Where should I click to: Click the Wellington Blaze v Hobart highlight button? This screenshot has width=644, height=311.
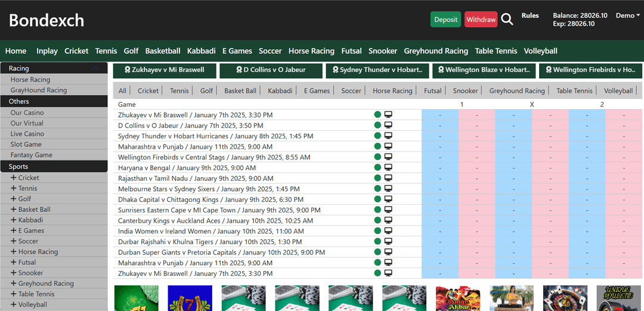pos(484,70)
